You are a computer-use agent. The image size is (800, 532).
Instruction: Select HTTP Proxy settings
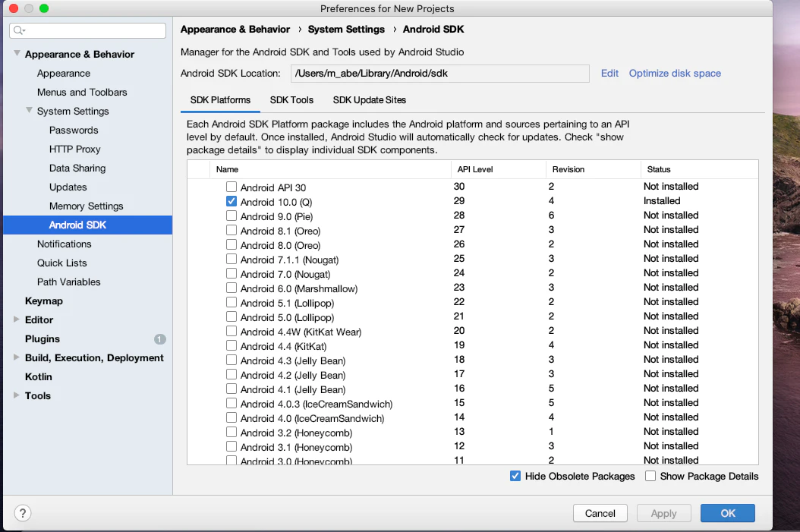tap(75, 149)
